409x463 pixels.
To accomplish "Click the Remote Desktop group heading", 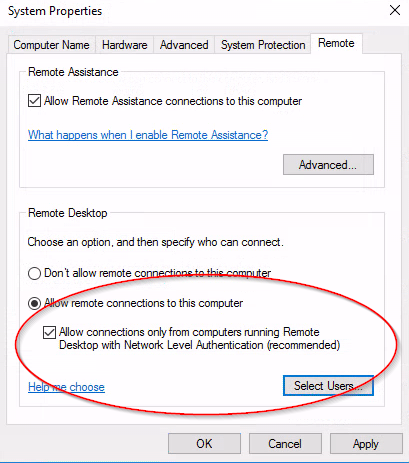I will pyautogui.click(x=68, y=213).
